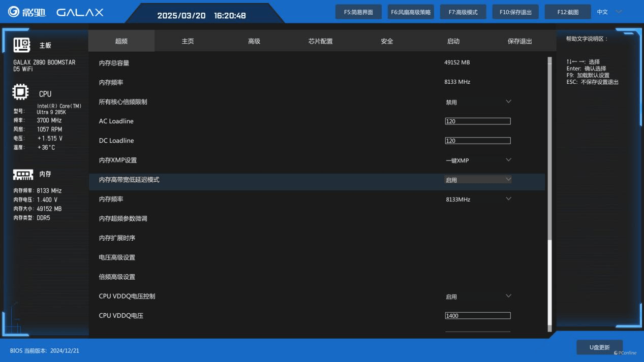Open the 8133MHz memory frequency dropdown

pos(478,200)
